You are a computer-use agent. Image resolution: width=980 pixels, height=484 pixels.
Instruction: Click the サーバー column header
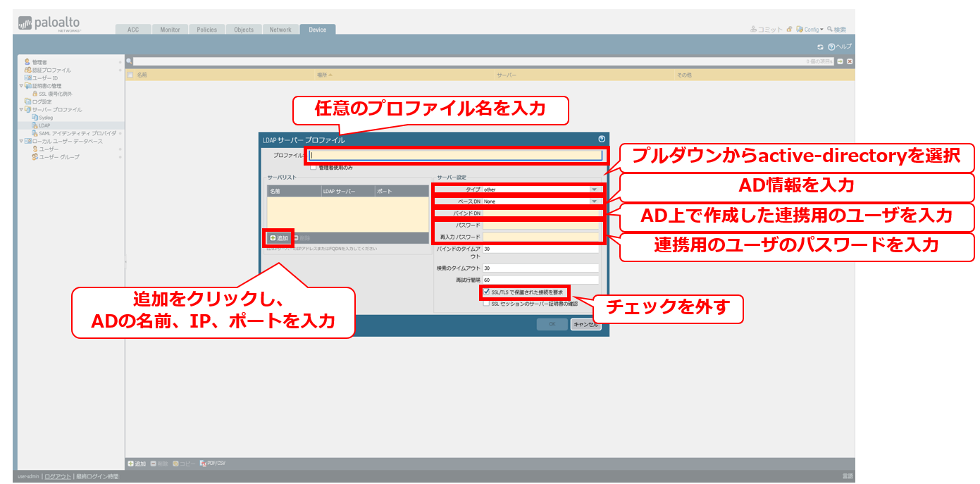click(507, 74)
